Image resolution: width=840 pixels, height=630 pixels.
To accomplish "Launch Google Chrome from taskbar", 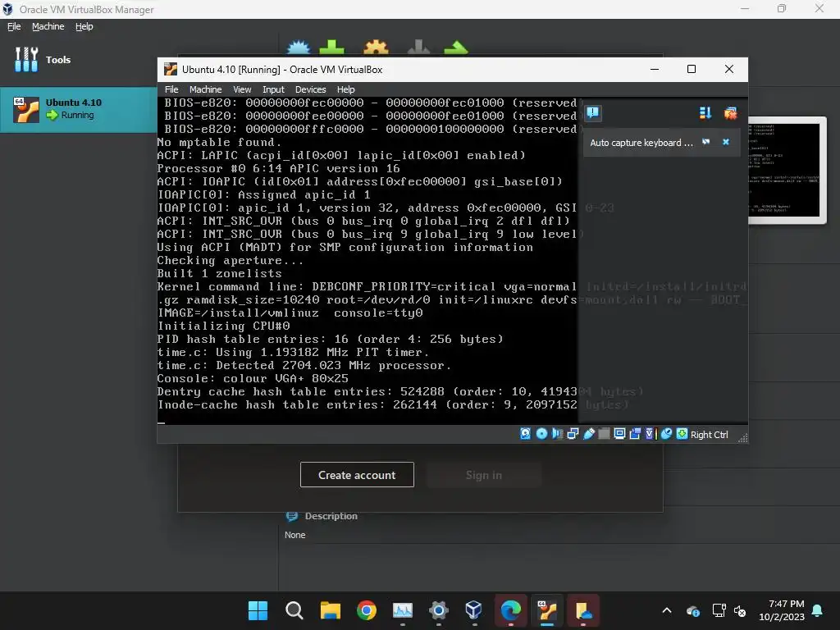I will click(367, 610).
